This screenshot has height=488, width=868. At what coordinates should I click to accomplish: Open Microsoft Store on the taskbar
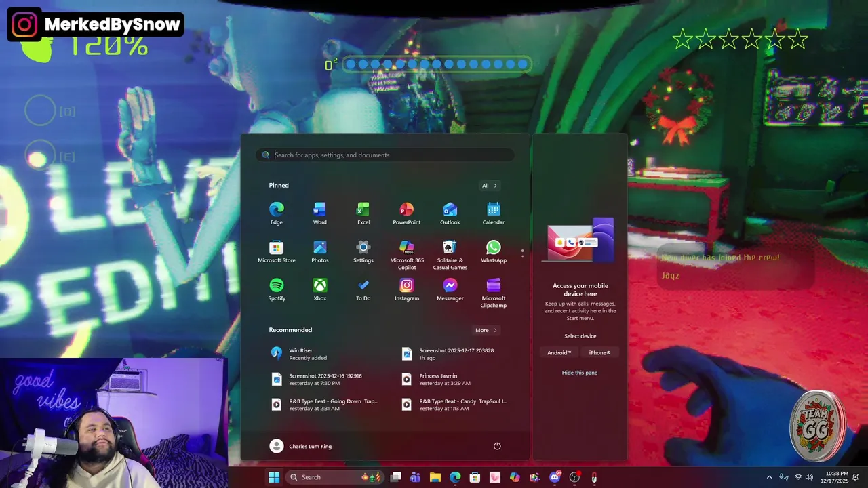tap(475, 477)
